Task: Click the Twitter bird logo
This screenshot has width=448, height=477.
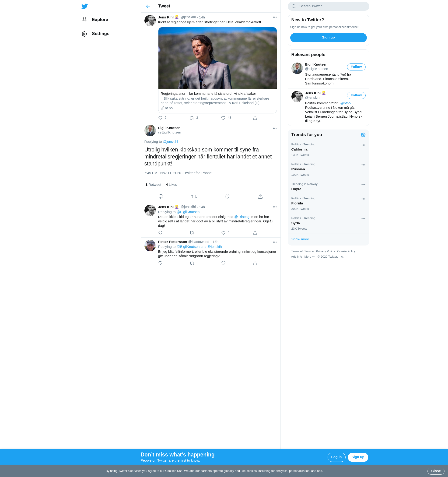Action: (84, 6)
